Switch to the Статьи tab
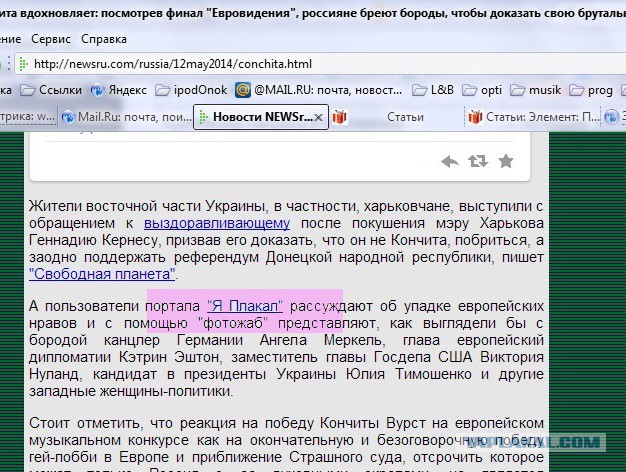Viewport: 626px width, 472px height. tap(397, 117)
